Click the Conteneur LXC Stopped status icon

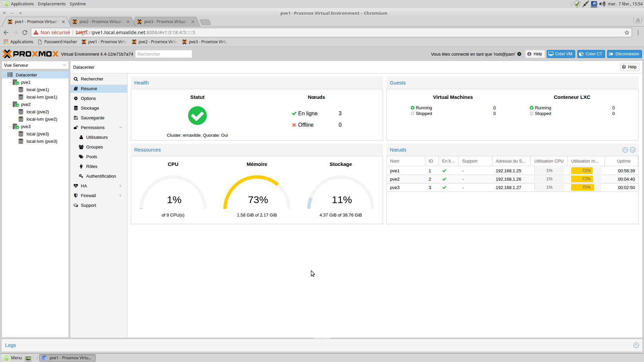(x=532, y=113)
